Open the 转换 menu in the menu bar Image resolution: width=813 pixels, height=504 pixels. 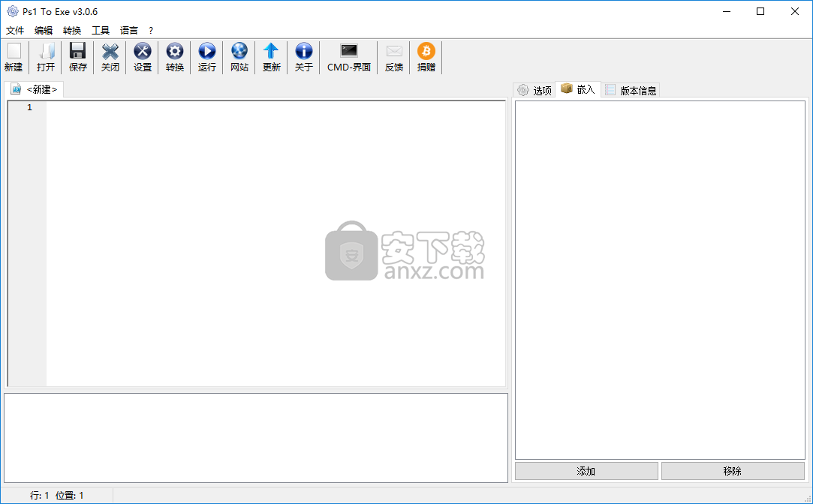(x=72, y=31)
